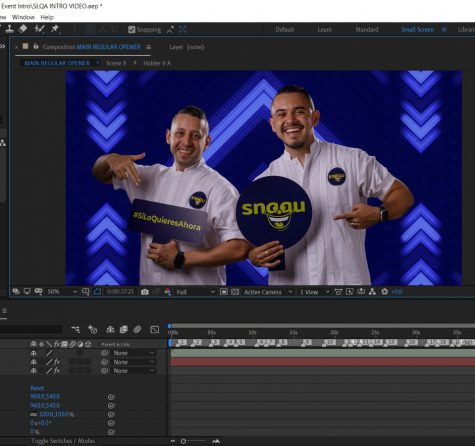Open the Window menu
This screenshot has width=475, height=446.
coord(23,17)
